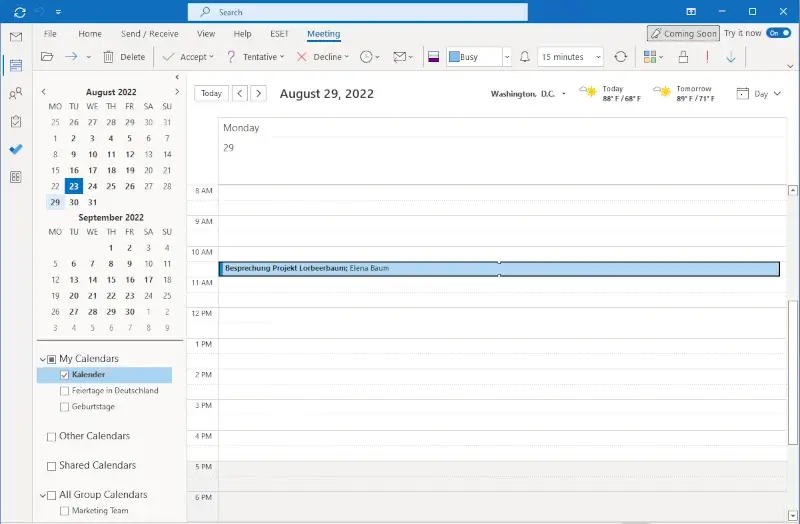Mark the meeting Private with lock icon
The image size is (800, 524).
(683, 57)
